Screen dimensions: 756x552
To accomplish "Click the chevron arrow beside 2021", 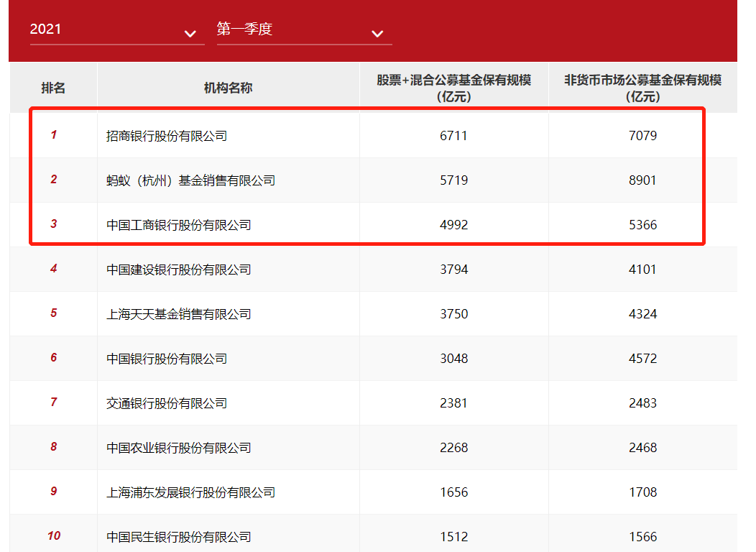I will (190, 34).
